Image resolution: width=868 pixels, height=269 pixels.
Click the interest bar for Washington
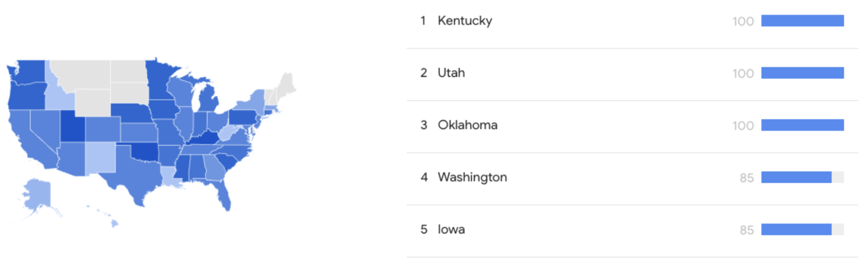click(796, 177)
